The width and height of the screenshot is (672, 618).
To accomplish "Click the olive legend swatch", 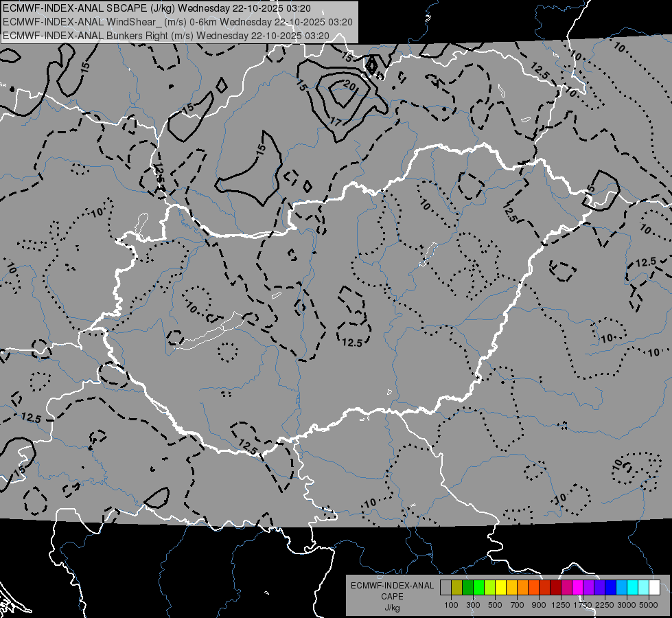I will tap(456, 587).
